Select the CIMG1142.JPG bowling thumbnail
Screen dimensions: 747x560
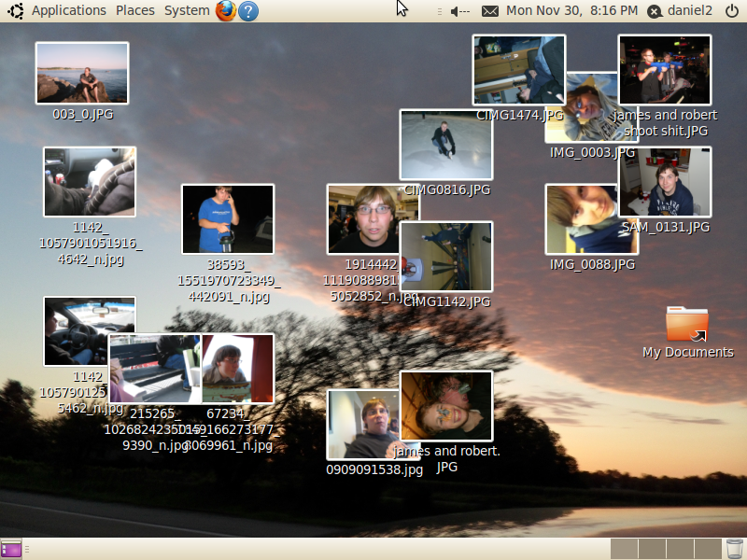point(446,257)
